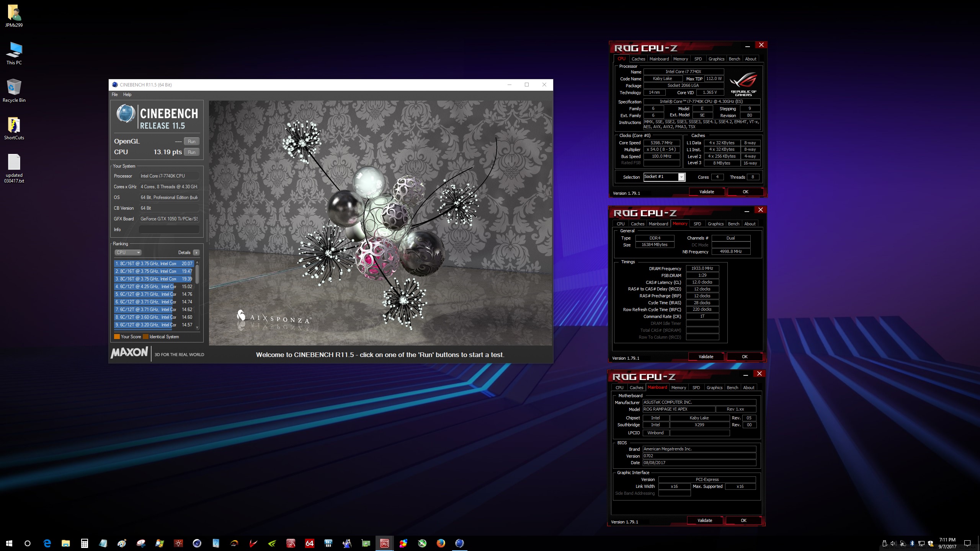The image size is (980, 551).
Task: Open Cortana search circle in taskbar
Action: point(28,543)
